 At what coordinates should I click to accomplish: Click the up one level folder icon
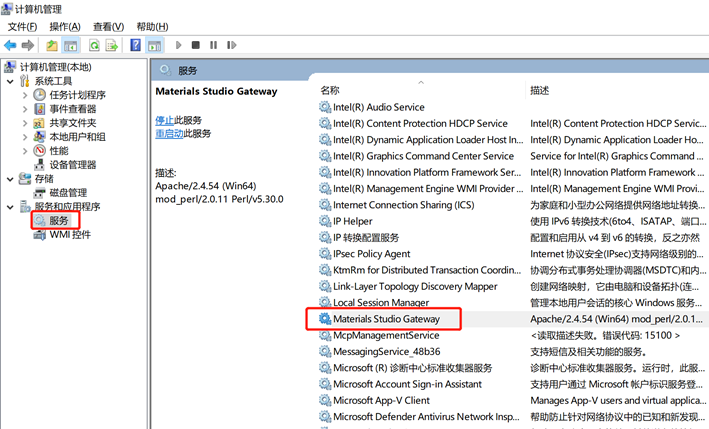coord(52,45)
